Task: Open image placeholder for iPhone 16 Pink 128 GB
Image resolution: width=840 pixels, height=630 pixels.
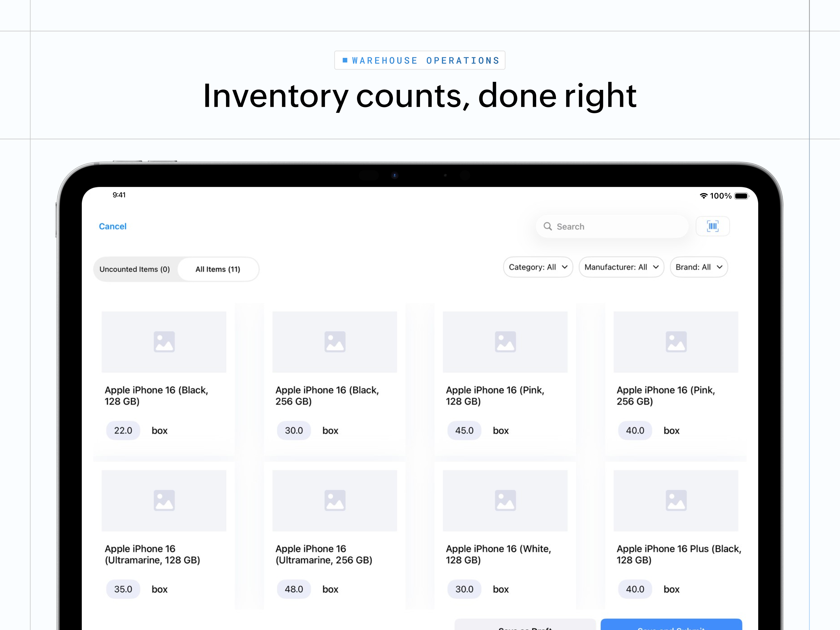Action: [x=505, y=342]
